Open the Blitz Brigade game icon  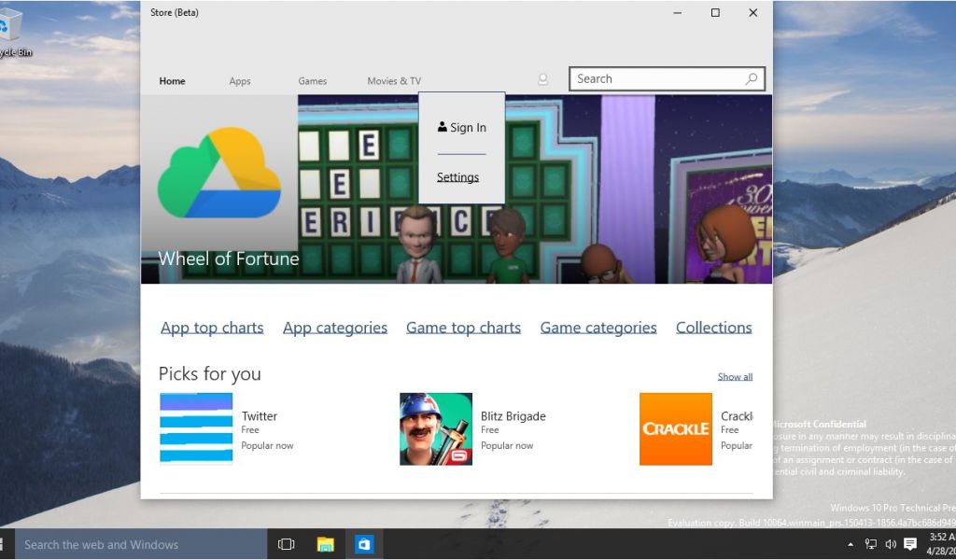click(x=435, y=428)
